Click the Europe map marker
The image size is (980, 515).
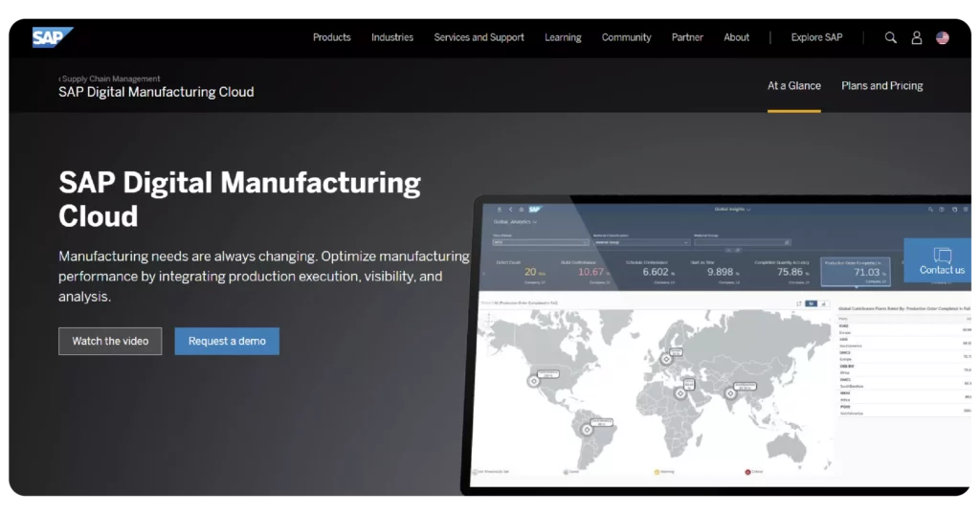[666, 359]
